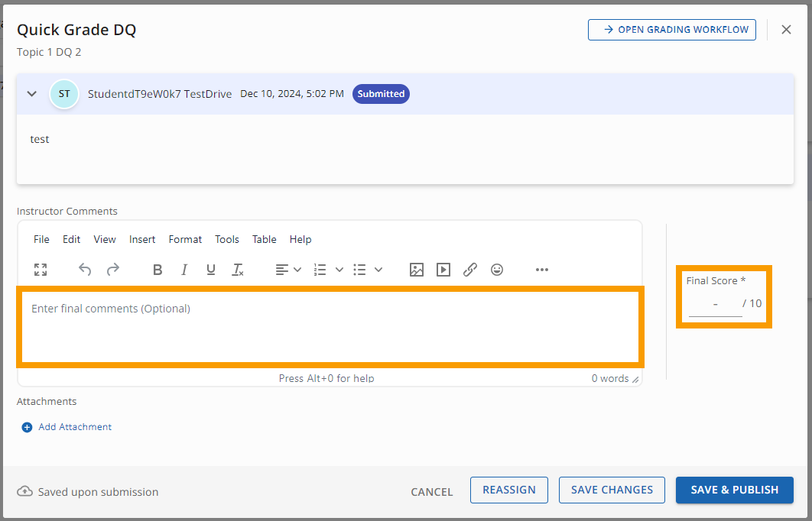Click the Save & Publish button
812x521 pixels.
(734, 490)
